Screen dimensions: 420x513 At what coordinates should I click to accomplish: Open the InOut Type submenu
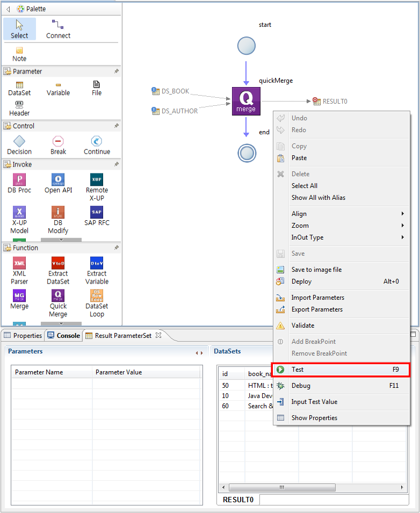coord(341,237)
